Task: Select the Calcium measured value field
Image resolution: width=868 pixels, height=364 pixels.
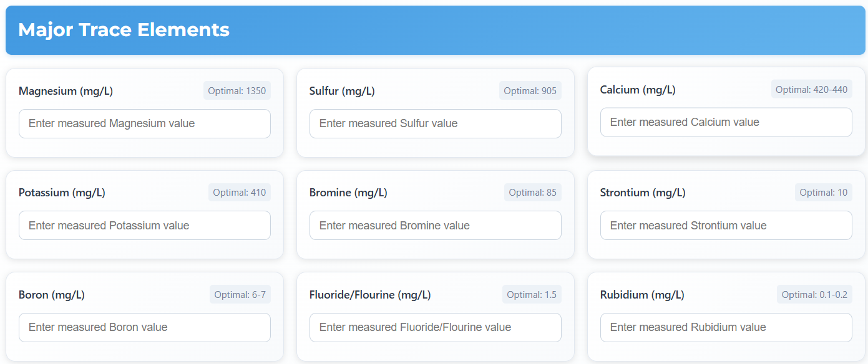Action: [x=726, y=122]
